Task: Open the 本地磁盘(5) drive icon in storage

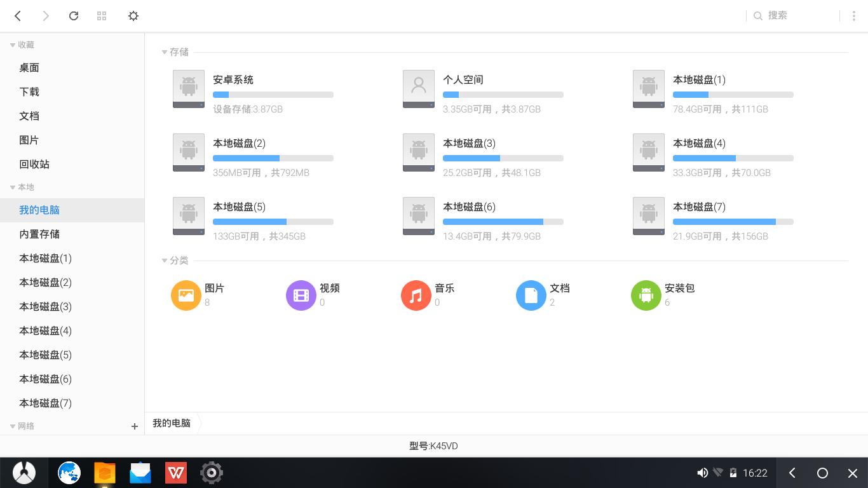Action: coord(189,216)
